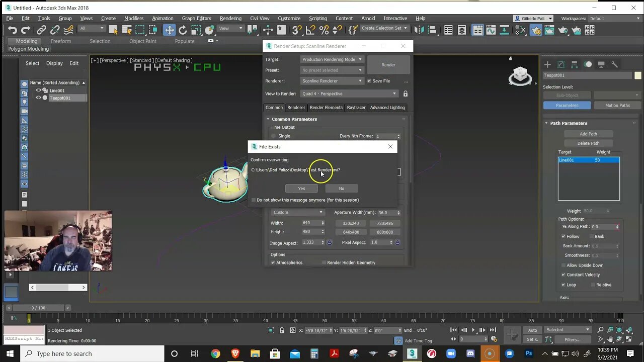Select the Single time output radio
Viewport: 644px width, 362px height.
[274, 136]
